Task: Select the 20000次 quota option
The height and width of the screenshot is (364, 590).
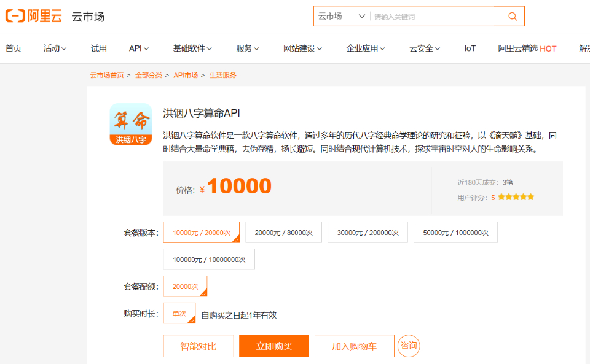Action: pos(185,286)
